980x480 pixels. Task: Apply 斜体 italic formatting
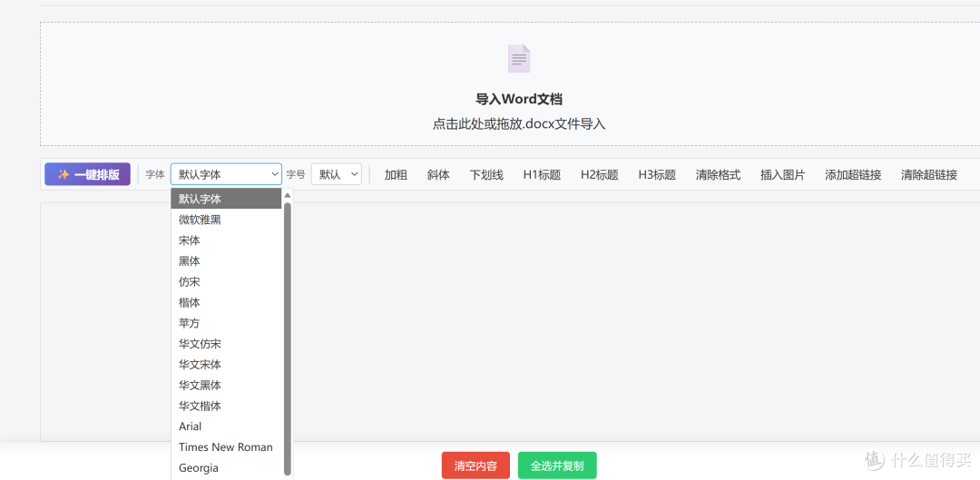click(x=438, y=175)
